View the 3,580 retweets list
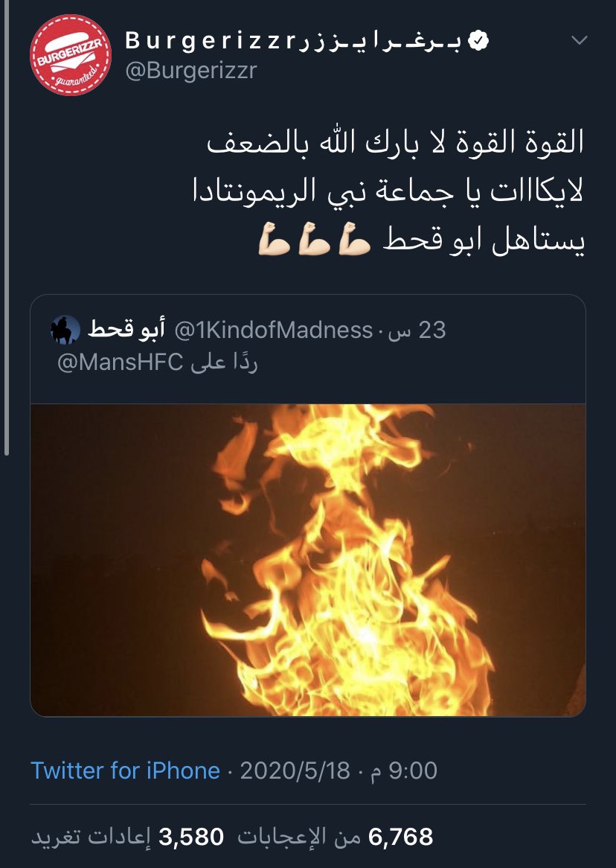This screenshot has height=868, width=616. click(127, 837)
